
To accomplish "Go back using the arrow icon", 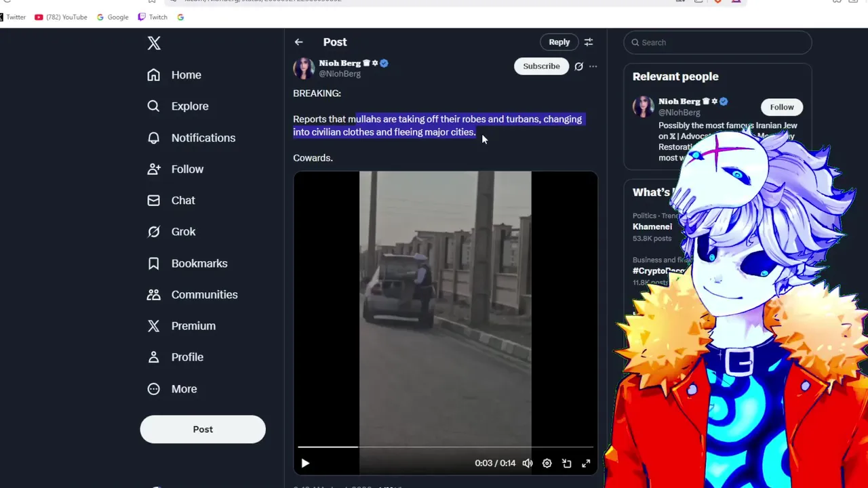I will pos(298,42).
